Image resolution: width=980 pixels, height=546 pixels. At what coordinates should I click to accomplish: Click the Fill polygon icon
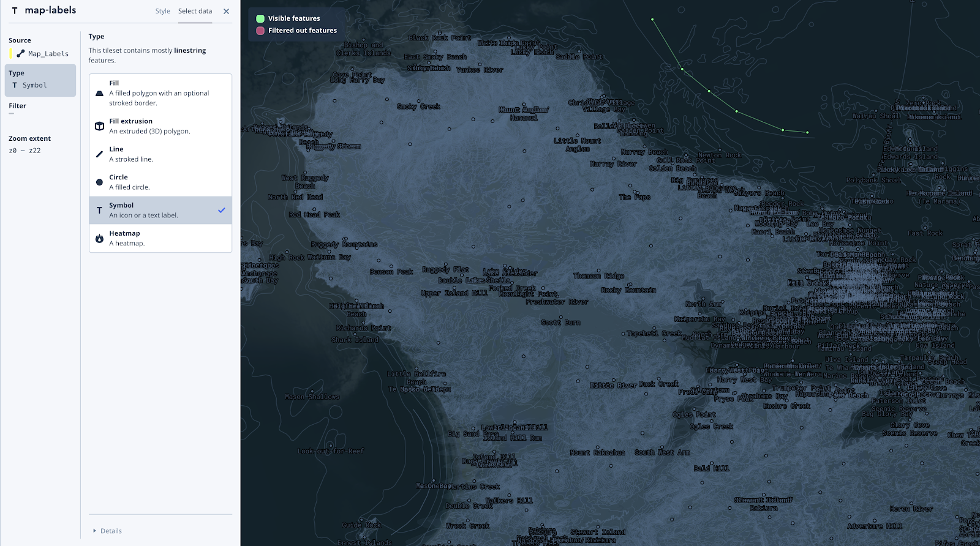(99, 94)
